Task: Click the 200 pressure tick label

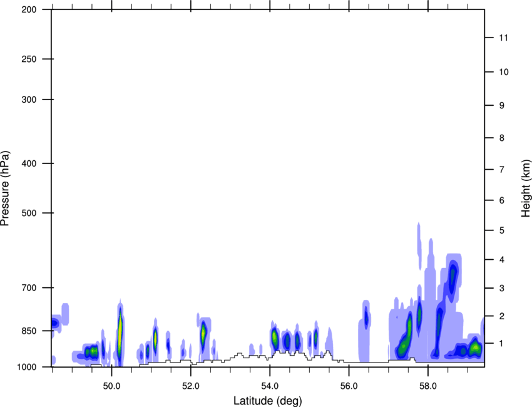Action: click(x=29, y=9)
